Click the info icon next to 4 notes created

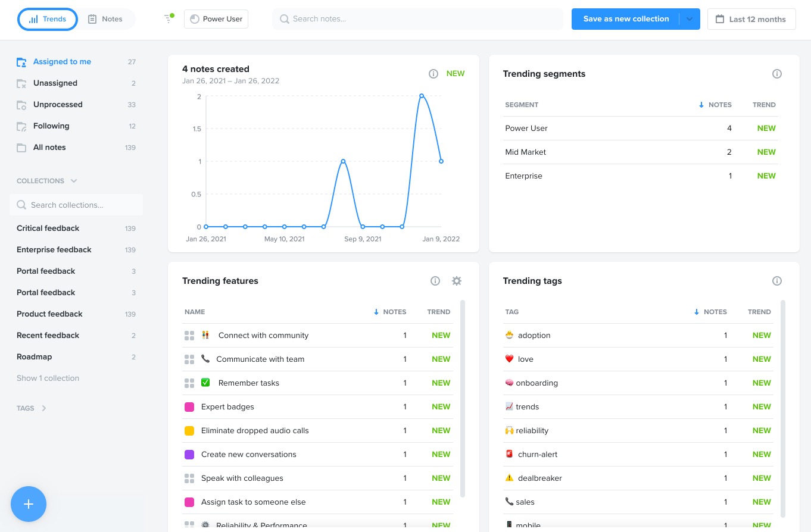pyautogui.click(x=433, y=73)
